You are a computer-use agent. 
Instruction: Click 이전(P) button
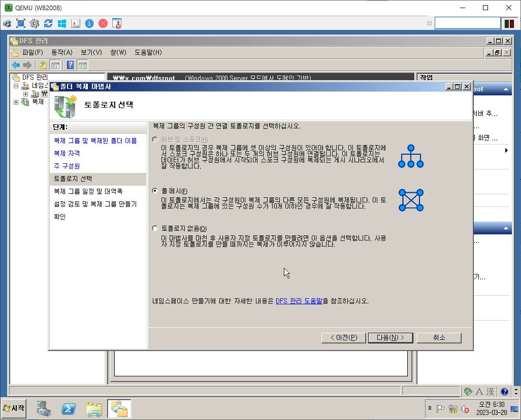pyautogui.click(x=344, y=338)
